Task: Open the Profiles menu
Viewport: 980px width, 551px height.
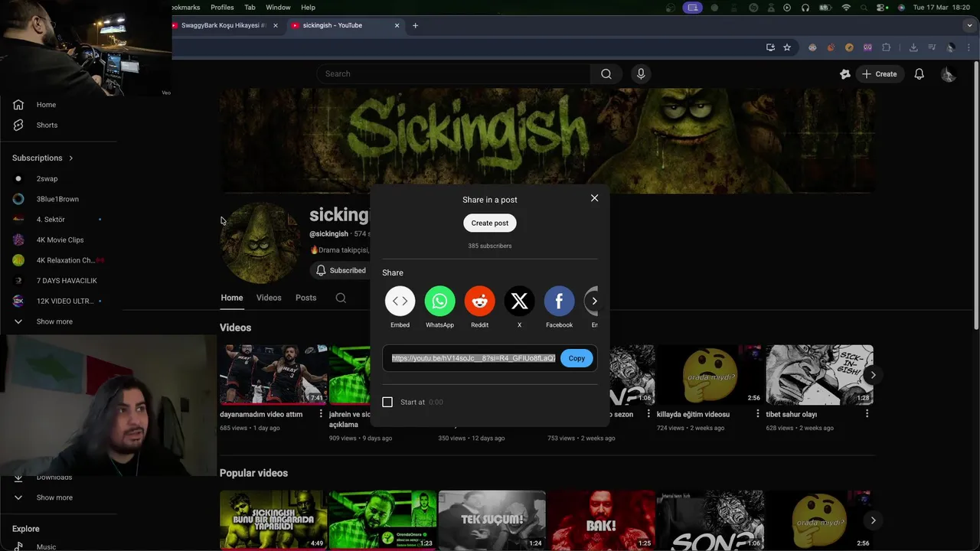Action: click(x=222, y=8)
